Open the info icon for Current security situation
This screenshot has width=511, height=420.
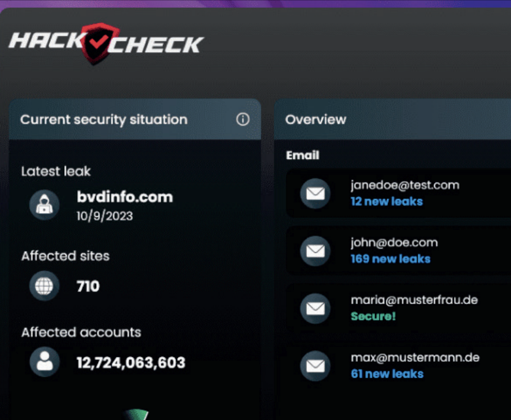click(243, 119)
